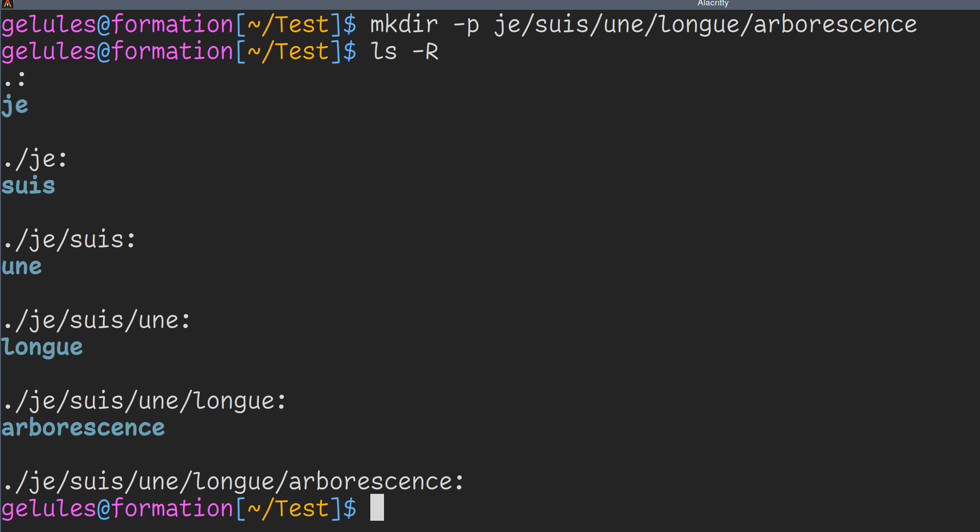Click the 'ls -R' command text
The height and width of the screenshot is (532, 980).
[x=405, y=51]
